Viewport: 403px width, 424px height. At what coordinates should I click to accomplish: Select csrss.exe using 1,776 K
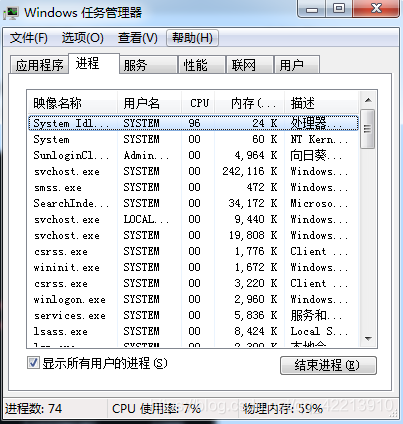(193, 251)
